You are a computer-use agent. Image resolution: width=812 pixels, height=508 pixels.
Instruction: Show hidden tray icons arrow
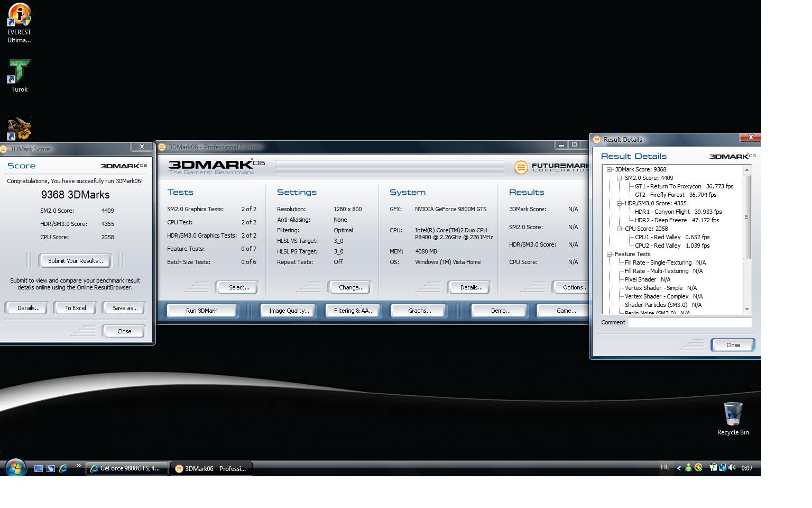[679, 468]
